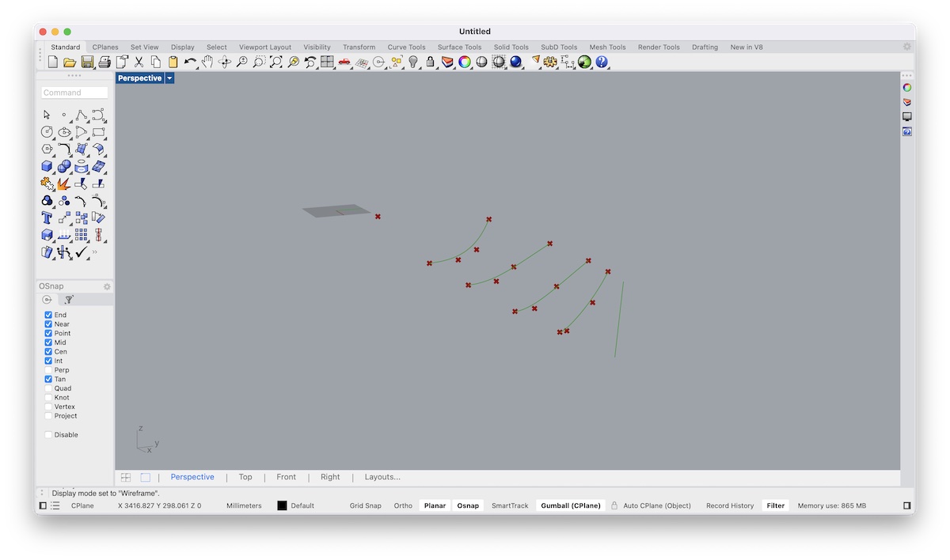The width and height of the screenshot is (950, 560).
Task: Toggle Ortho mode in the status bar
Action: (403, 505)
